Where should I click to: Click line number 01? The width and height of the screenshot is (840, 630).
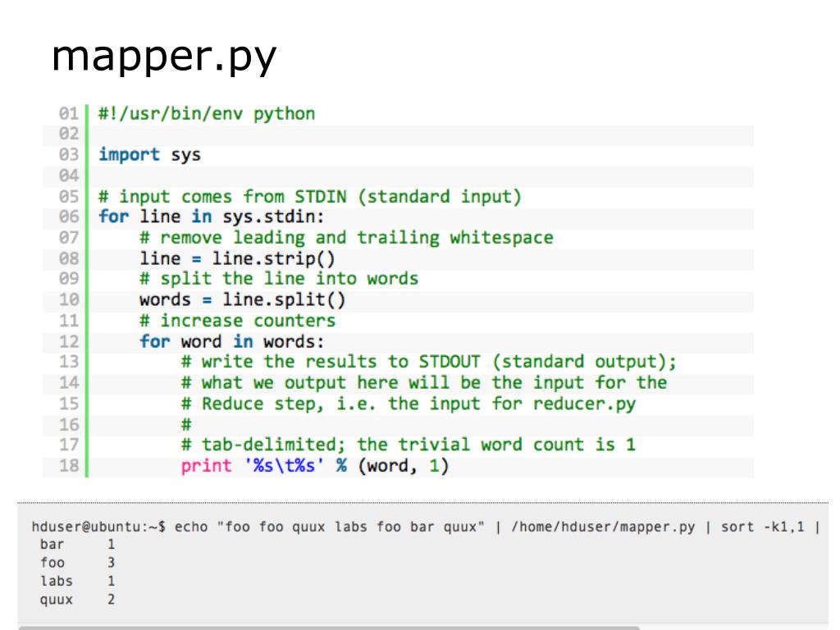pyautogui.click(x=69, y=113)
